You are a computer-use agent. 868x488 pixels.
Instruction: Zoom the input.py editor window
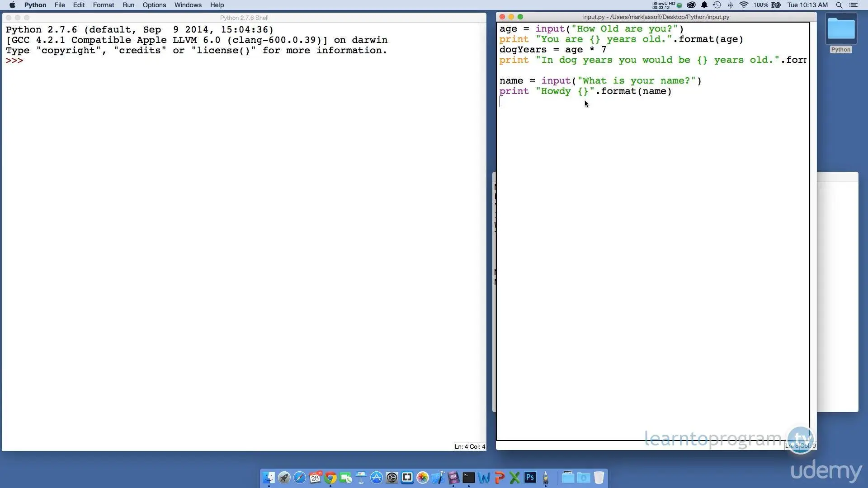[x=520, y=17]
